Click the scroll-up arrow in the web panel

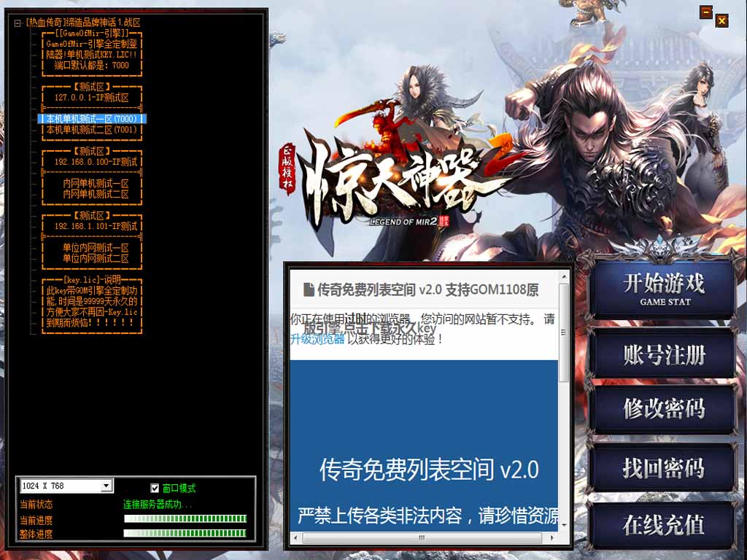(x=564, y=277)
